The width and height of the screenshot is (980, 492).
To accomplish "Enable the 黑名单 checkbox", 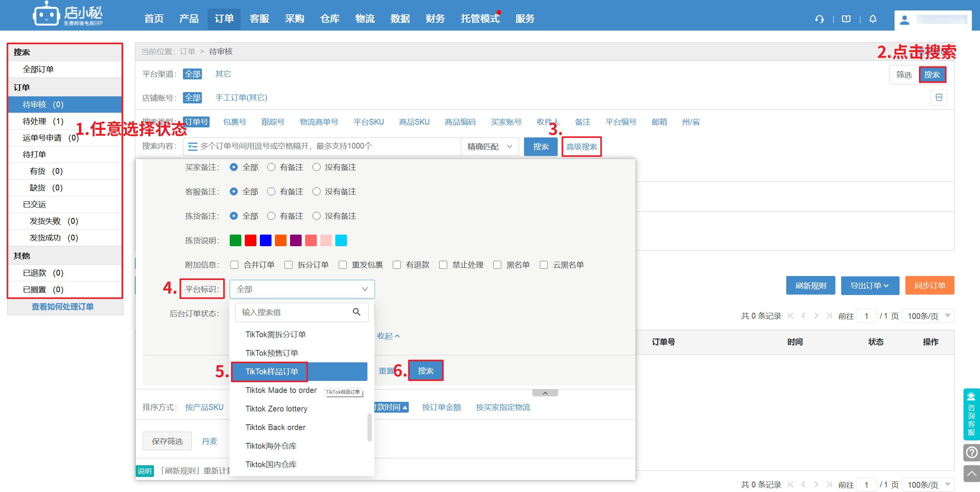I will coord(497,265).
